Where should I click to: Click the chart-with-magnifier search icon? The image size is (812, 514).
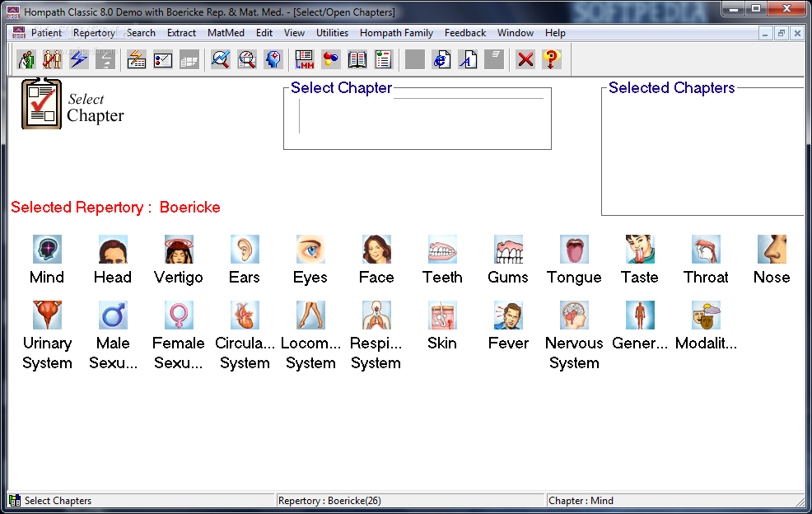point(221,59)
